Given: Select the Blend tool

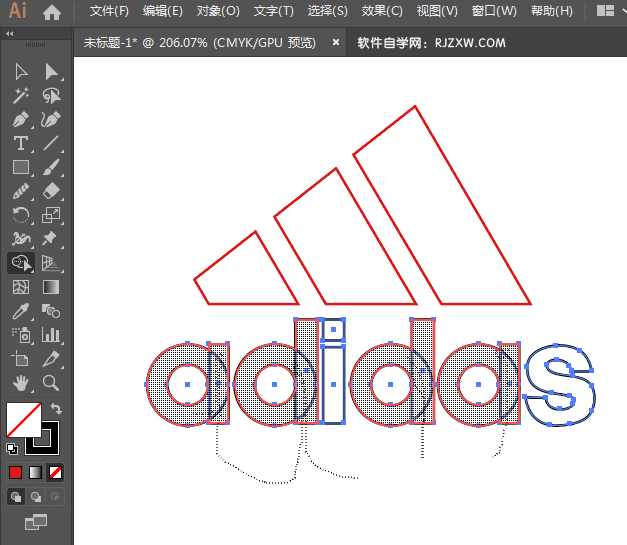Looking at the screenshot, I should [x=51, y=311].
